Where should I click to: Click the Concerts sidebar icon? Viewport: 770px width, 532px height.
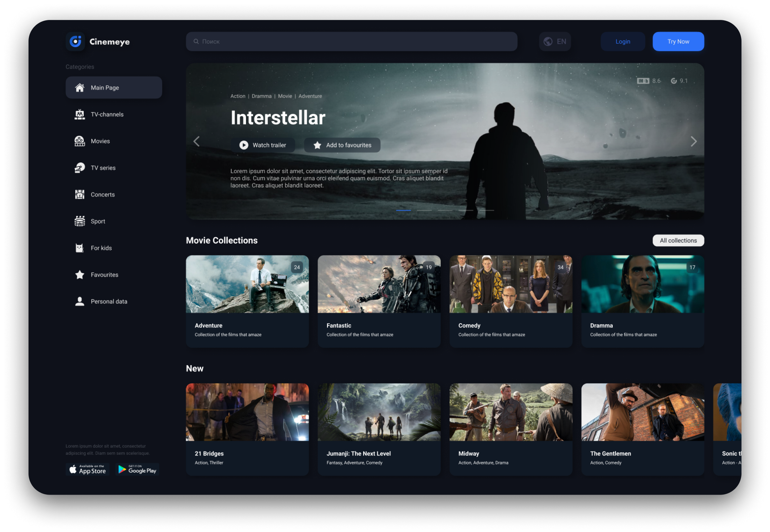[x=79, y=195]
